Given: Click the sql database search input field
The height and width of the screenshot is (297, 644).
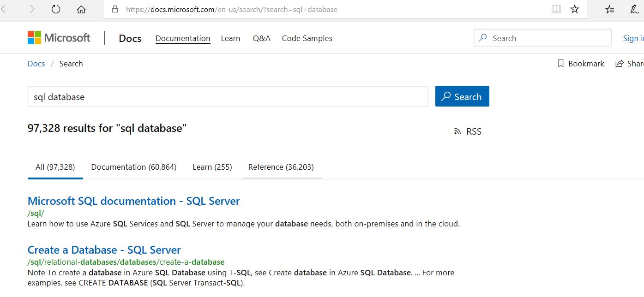Looking at the screenshot, I should coord(228,97).
